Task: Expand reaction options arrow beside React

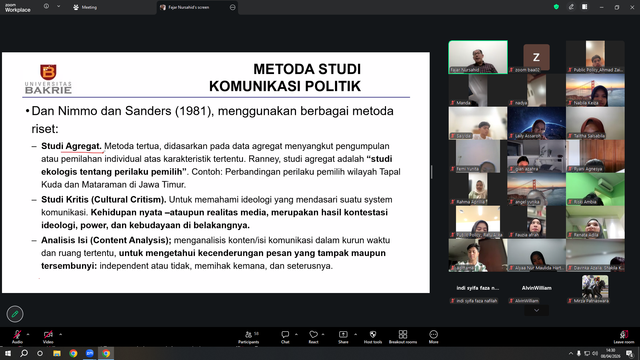Action: click(x=323, y=334)
